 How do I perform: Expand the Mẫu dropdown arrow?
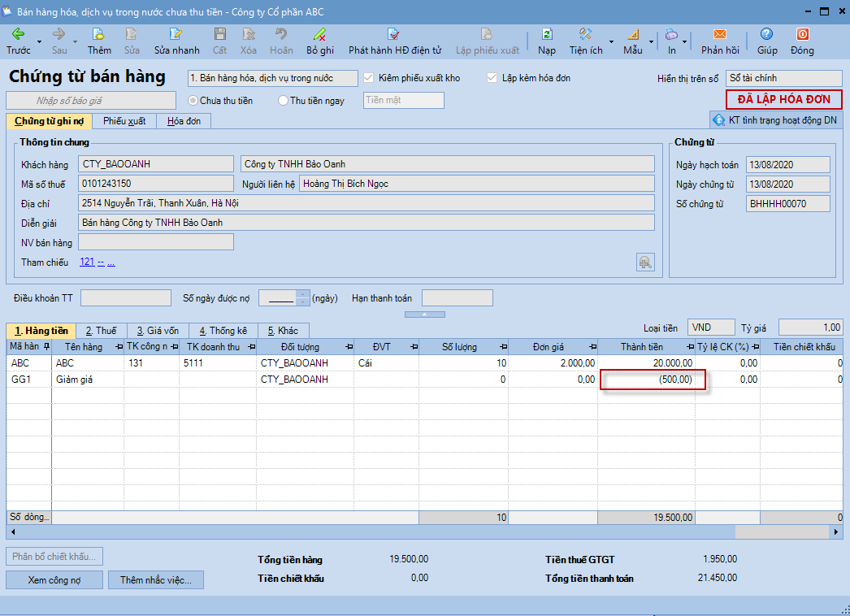[651, 42]
